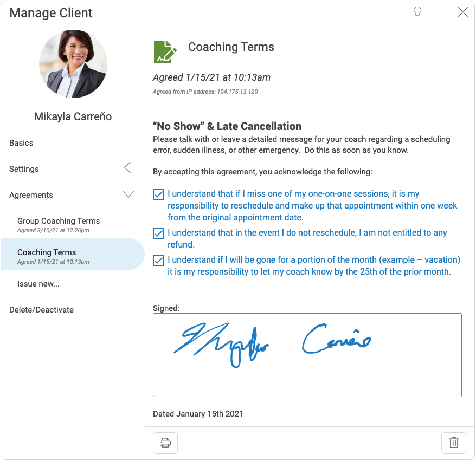Open Delete/Deactivate section

coord(41,310)
